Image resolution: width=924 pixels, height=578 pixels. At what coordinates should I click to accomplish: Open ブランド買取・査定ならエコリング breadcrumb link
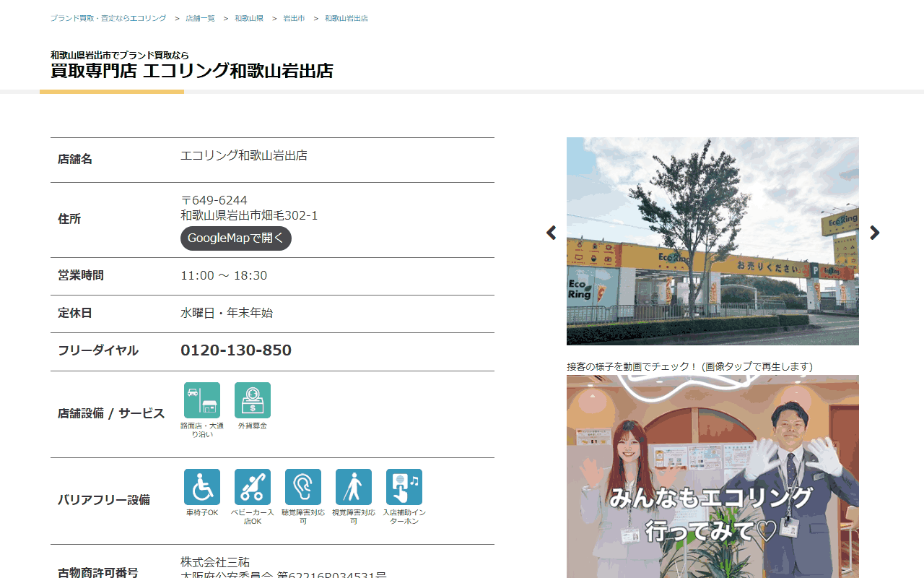tap(108, 18)
